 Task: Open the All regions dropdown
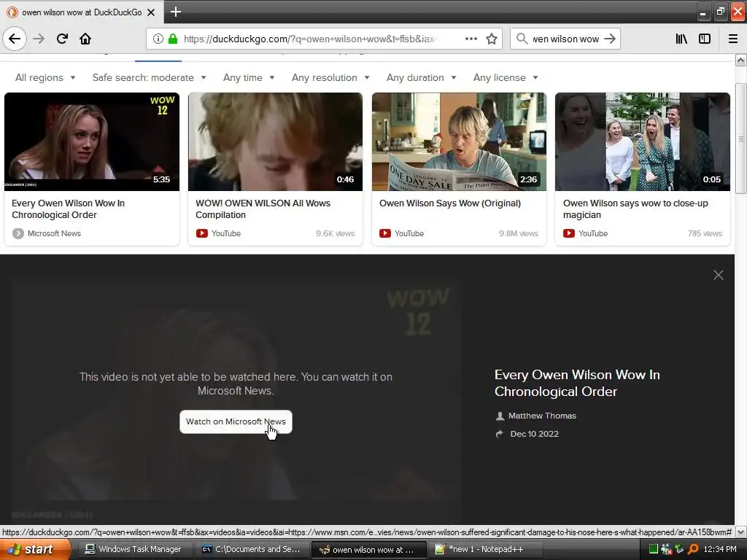click(x=45, y=77)
